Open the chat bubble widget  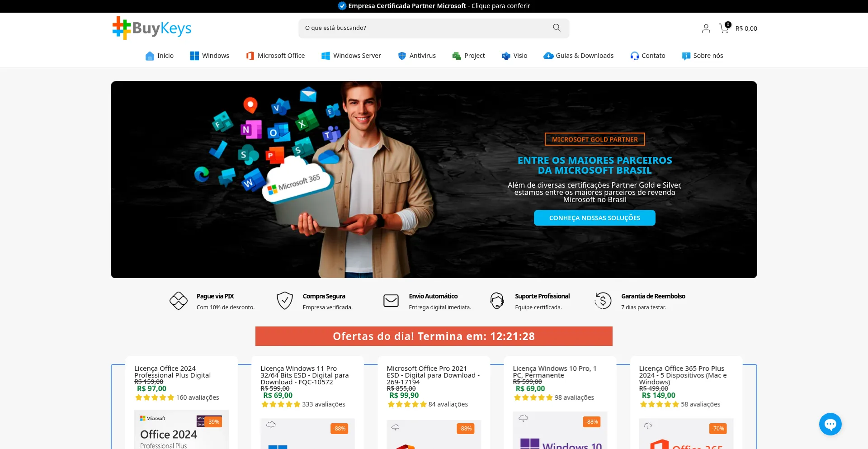click(830, 424)
